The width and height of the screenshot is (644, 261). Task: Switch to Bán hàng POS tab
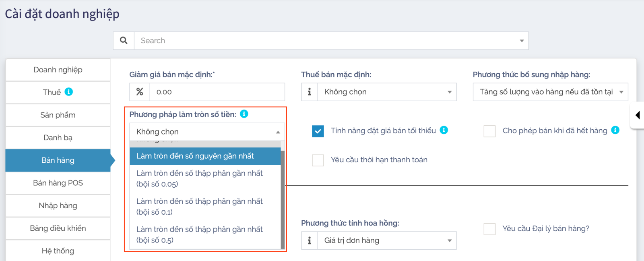coord(58,183)
